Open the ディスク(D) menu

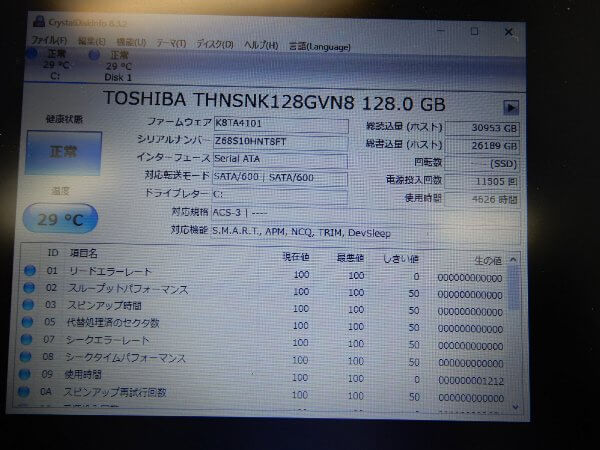pos(215,44)
